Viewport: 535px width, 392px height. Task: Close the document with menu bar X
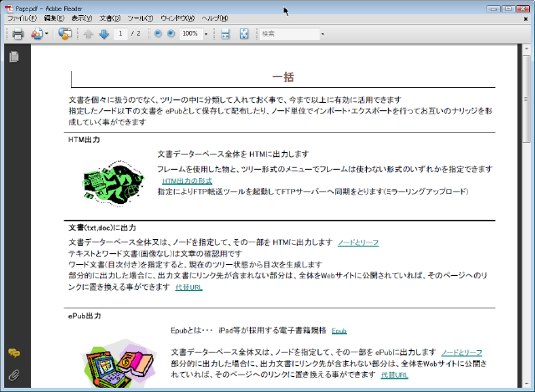pyautogui.click(x=526, y=19)
